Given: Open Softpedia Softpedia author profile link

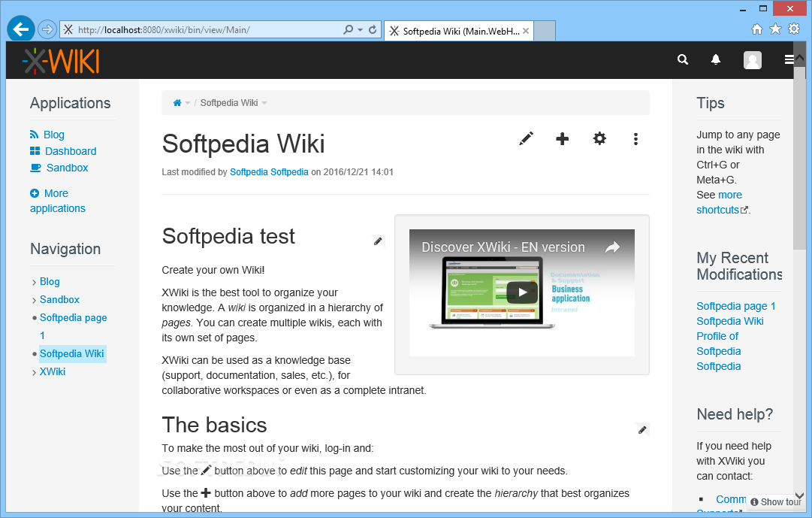Looking at the screenshot, I should coord(269,172).
